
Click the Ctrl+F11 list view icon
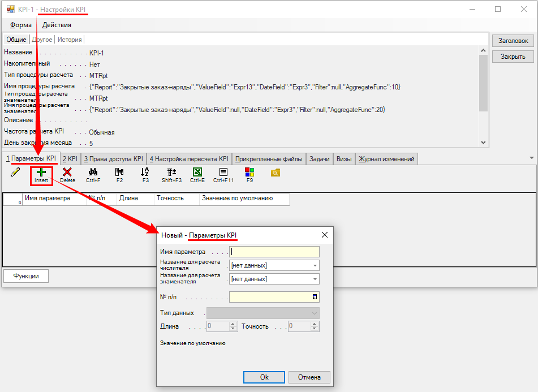(223, 173)
